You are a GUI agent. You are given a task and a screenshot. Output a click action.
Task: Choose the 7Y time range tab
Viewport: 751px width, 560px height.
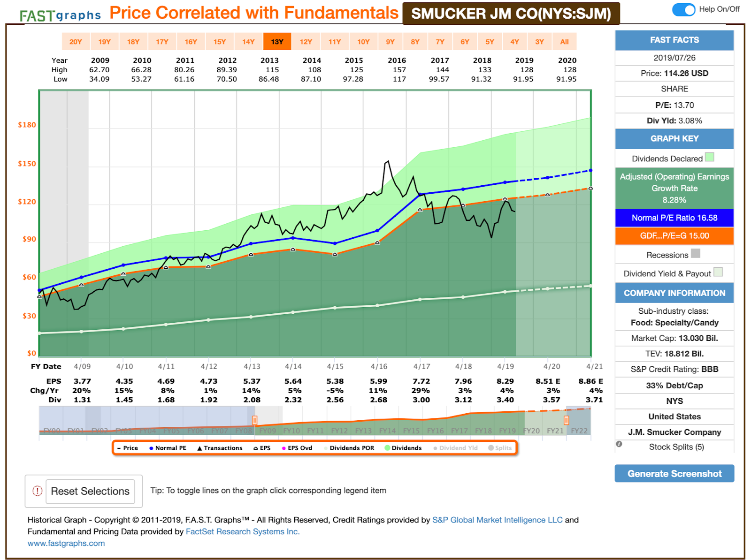click(x=440, y=42)
